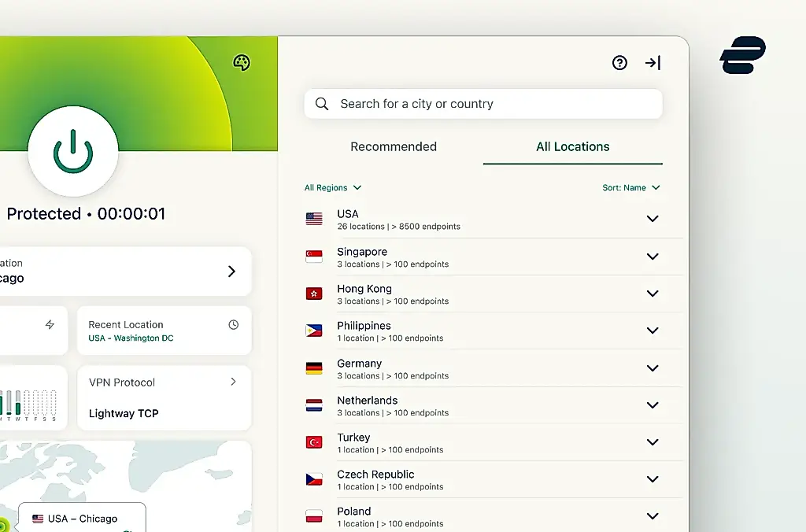Click the Lightway TCP protocol label
The height and width of the screenshot is (532, 806).
[124, 413]
